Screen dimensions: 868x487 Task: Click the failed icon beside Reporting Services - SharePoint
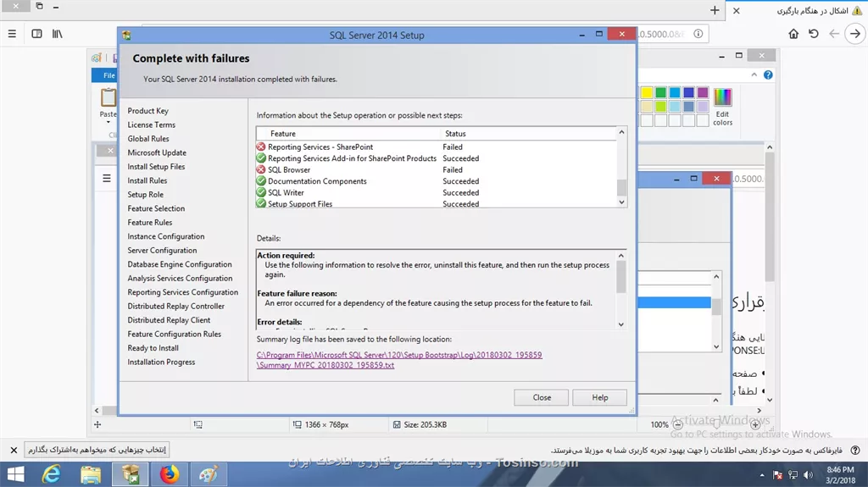[x=261, y=147]
